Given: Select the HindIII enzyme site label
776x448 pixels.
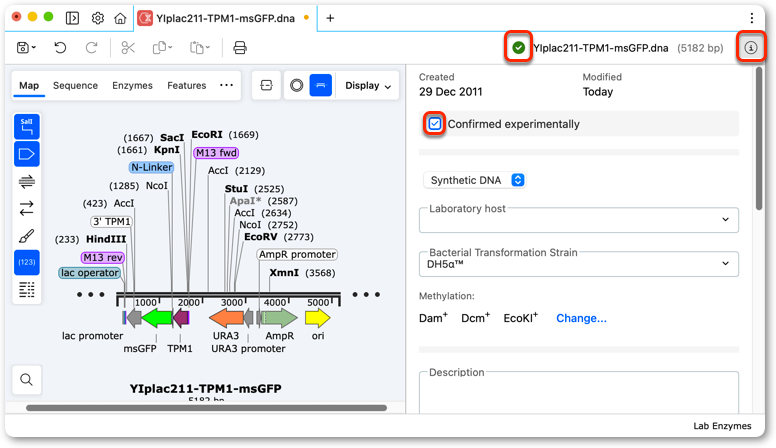Looking at the screenshot, I should [x=106, y=239].
